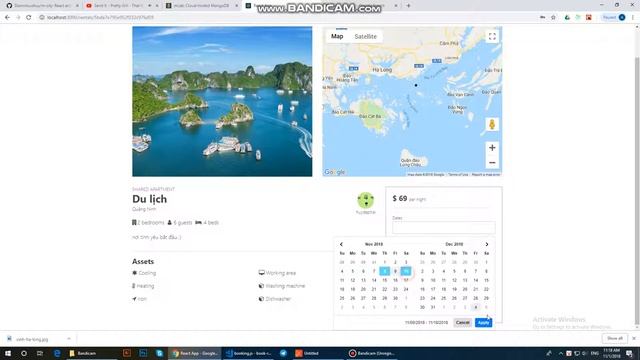Viewport: 640px width, 360px height.
Task: Pick December 12 in calendar
Action: [x=454, y=280]
